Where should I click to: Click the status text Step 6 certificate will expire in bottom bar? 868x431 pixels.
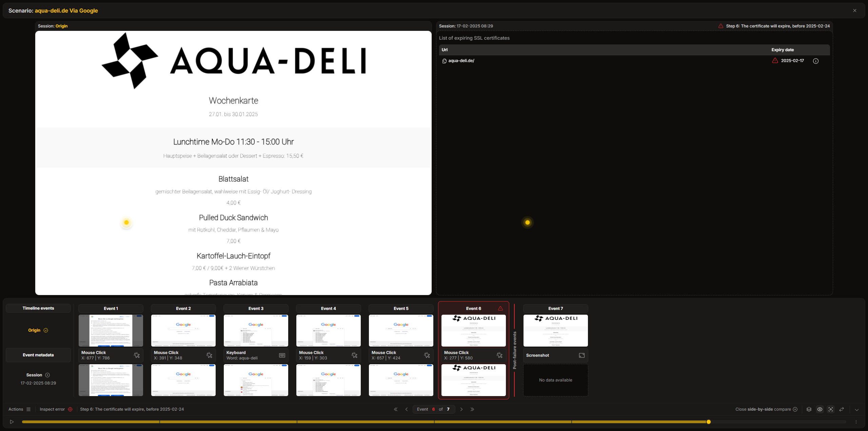(132, 409)
